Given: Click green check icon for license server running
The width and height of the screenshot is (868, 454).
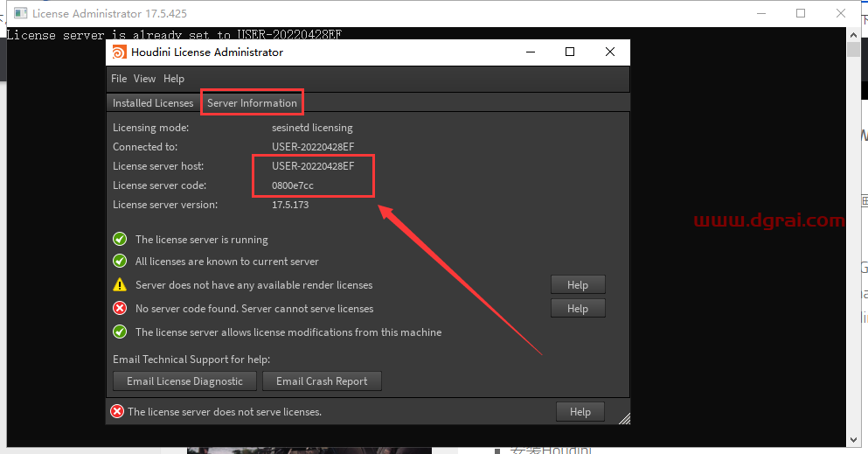Looking at the screenshot, I should coord(120,239).
